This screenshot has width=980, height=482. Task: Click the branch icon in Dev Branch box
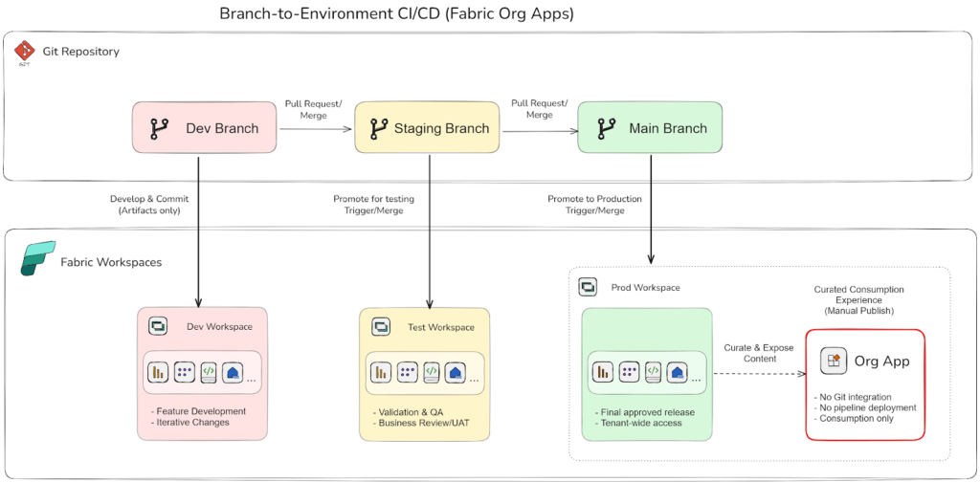160,128
